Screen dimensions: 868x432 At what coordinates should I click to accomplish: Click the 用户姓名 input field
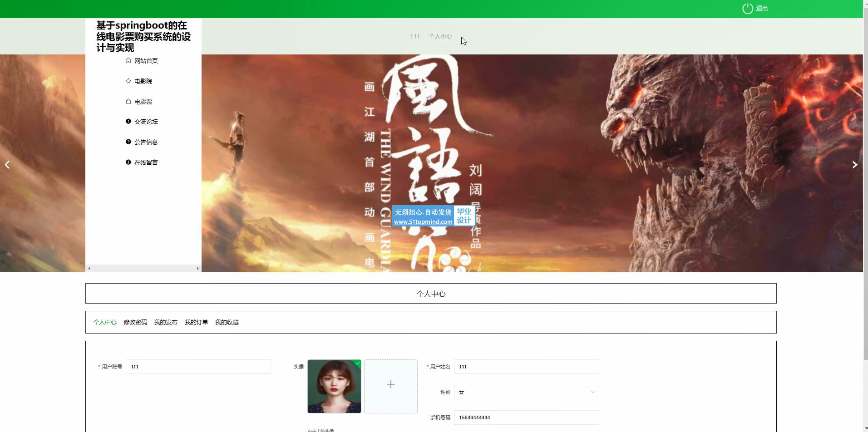tap(527, 367)
